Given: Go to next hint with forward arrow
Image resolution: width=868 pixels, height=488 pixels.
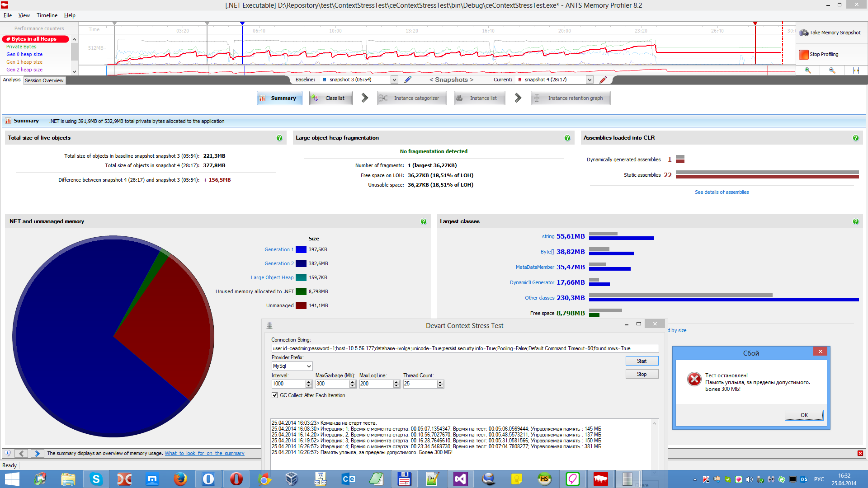Looking at the screenshot, I should pyautogui.click(x=37, y=453).
